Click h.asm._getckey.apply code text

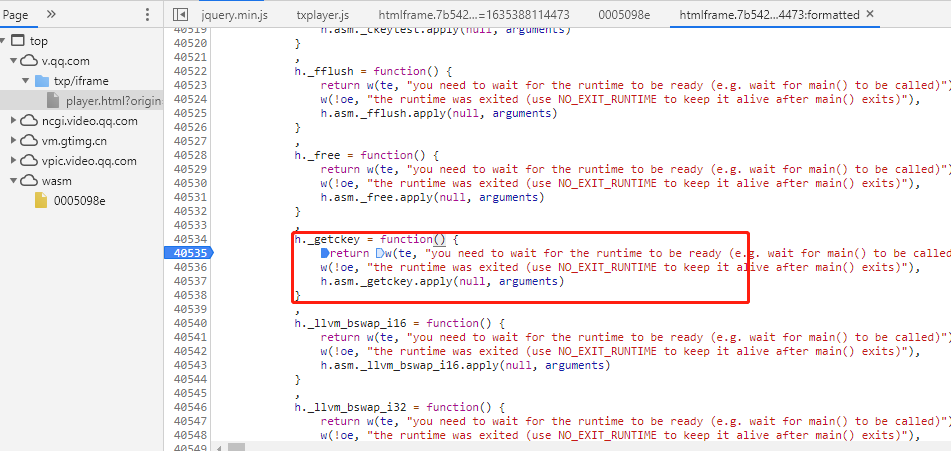pyautogui.click(x=442, y=281)
